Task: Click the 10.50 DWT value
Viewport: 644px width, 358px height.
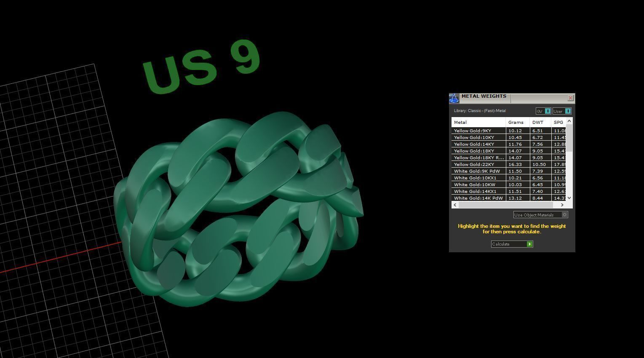Action: pos(539,164)
